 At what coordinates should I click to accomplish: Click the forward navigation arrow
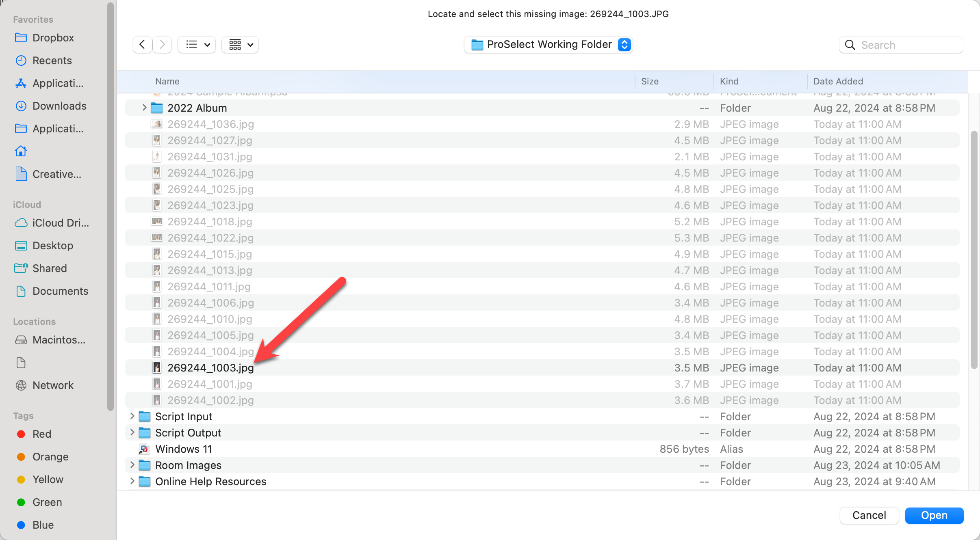[x=162, y=44]
